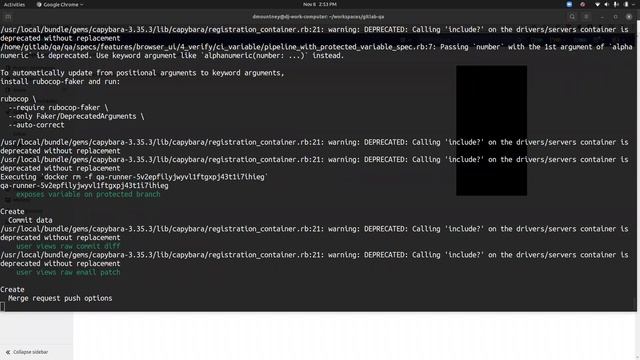
Task: Click the battery indicator in top bar
Action: [626, 4]
